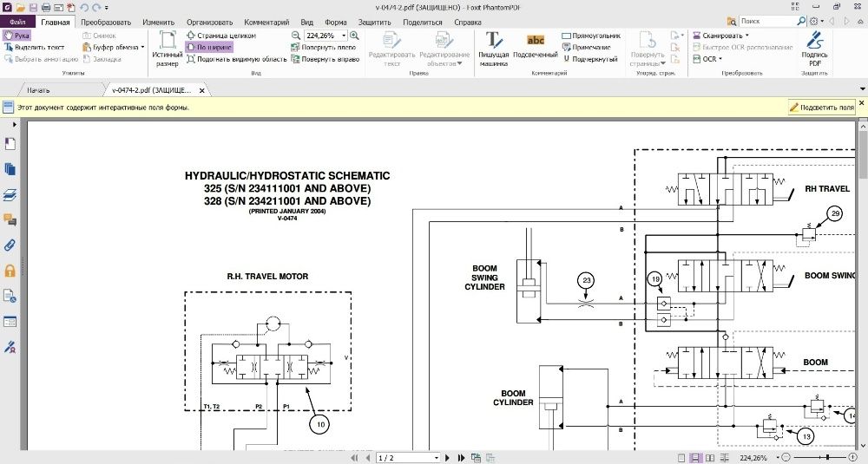Screen dimensions: 868x464
Task: Toggle Fit Width (По ширине) view
Action: (x=207, y=48)
